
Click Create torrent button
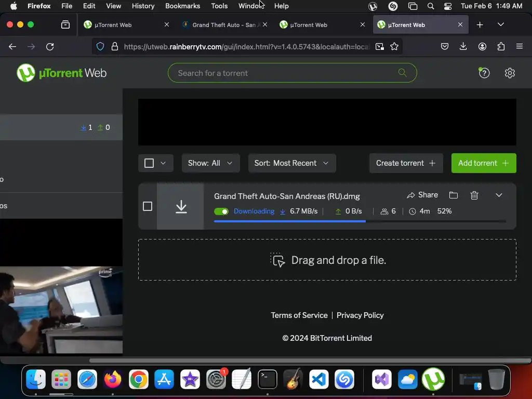(406, 163)
